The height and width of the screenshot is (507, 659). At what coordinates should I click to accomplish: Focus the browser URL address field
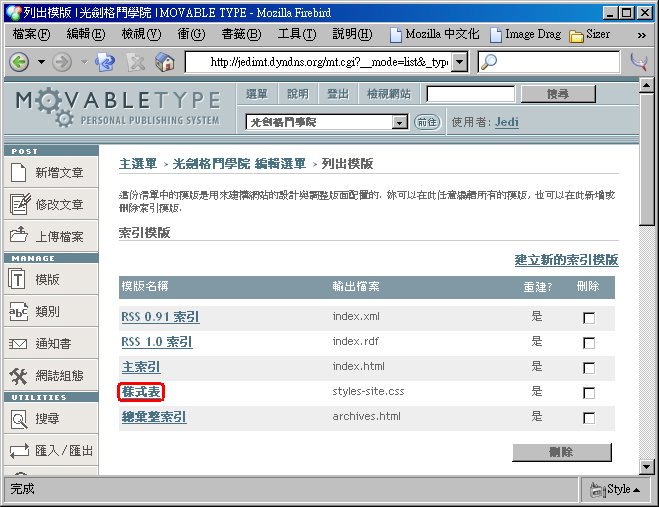point(319,62)
